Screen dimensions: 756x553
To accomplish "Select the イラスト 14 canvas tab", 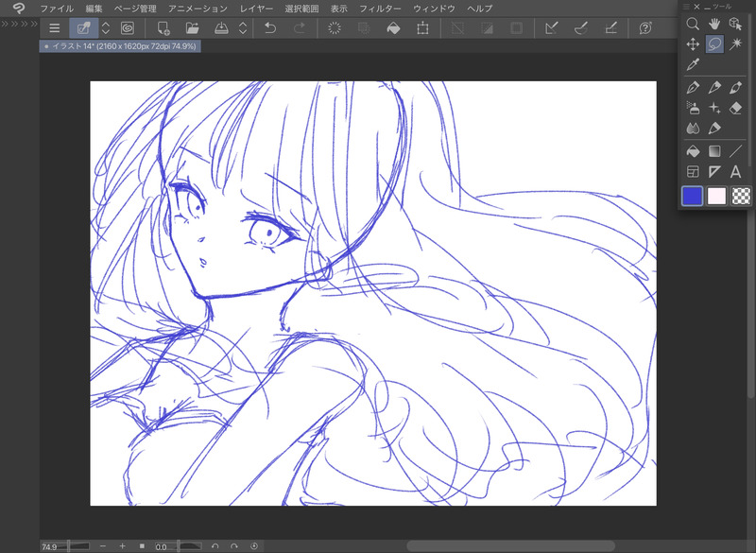I will 120,46.
